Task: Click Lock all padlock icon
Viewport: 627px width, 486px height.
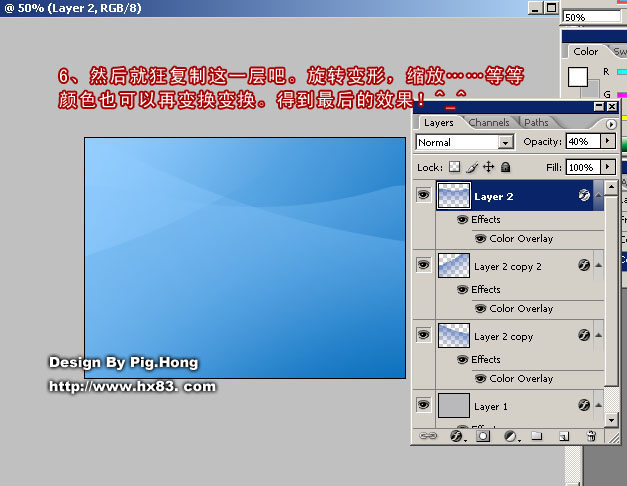Action: (x=505, y=167)
